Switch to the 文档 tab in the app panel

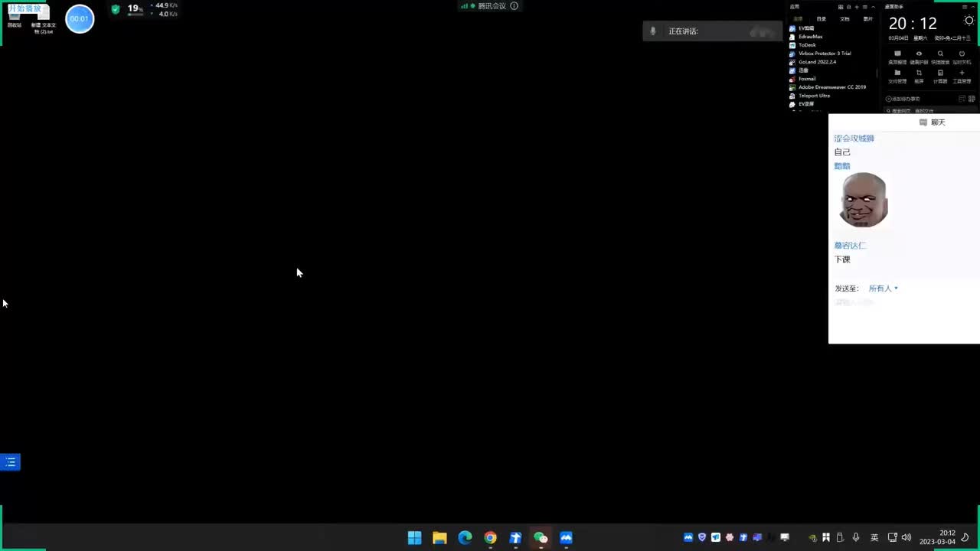(844, 19)
